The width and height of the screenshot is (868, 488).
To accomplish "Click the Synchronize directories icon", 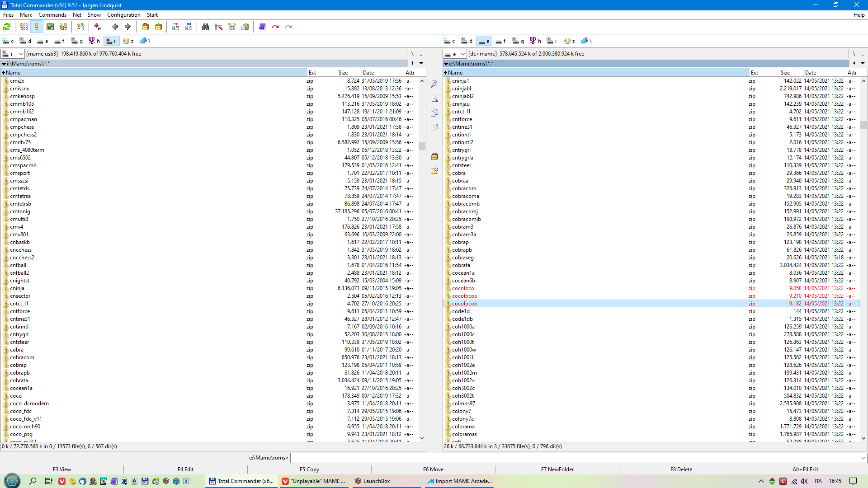I will coord(232,27).
